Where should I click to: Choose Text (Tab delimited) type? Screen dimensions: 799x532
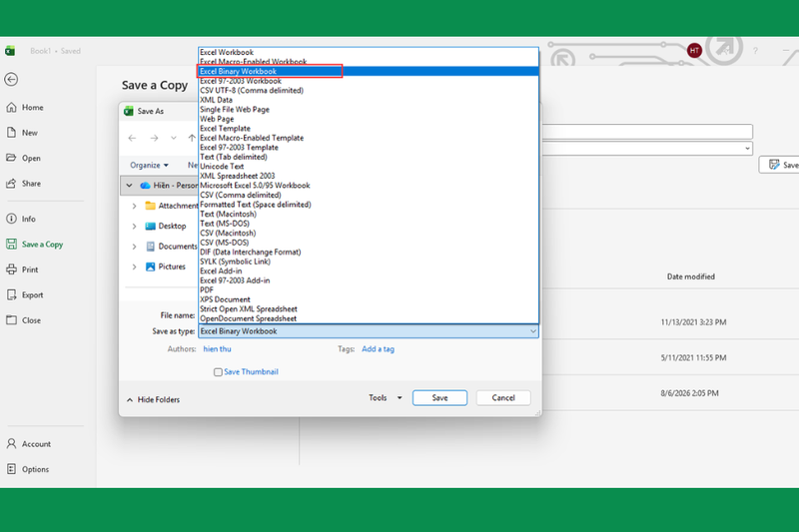(369, 157)
